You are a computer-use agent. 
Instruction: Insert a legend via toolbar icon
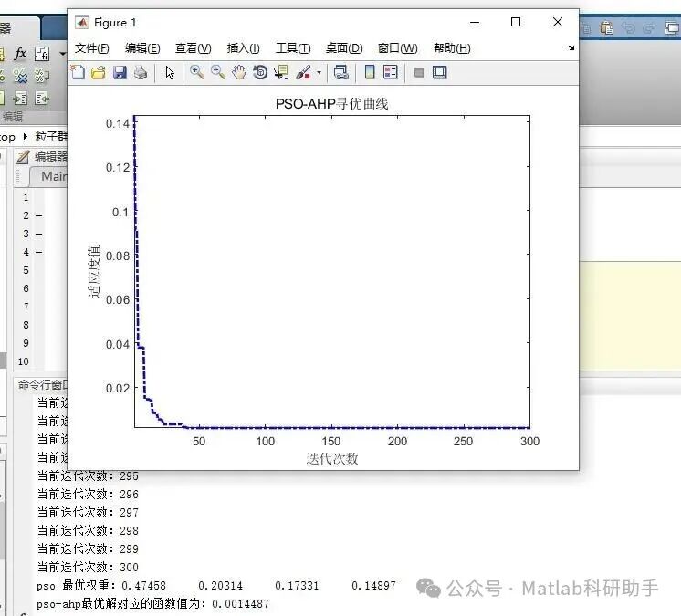391,72
